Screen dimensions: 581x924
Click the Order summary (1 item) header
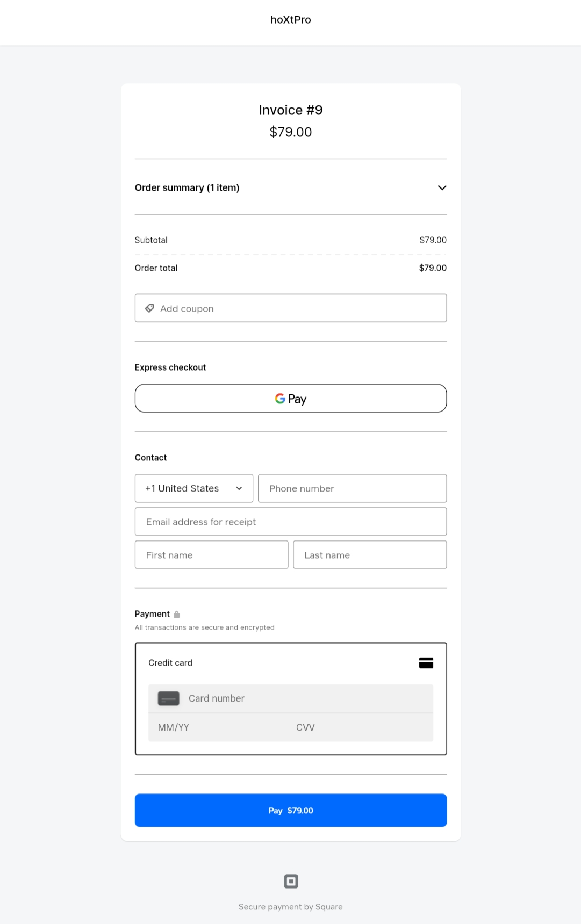187,187
